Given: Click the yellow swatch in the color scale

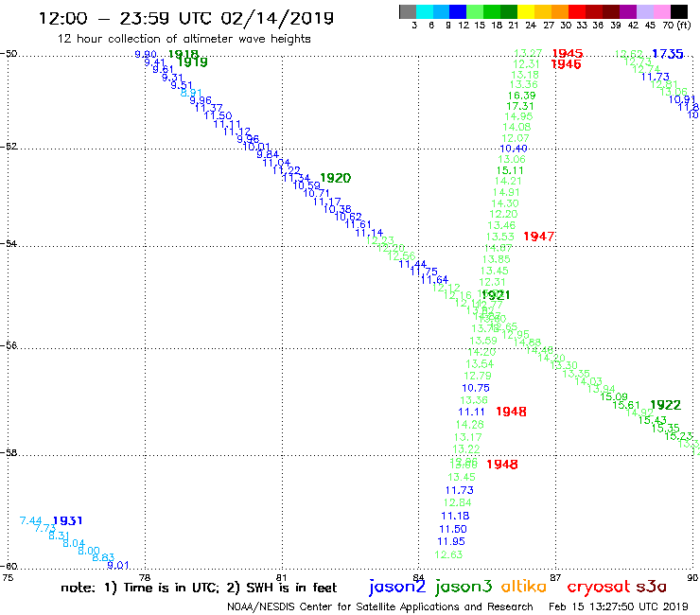Looking at the screenshot, I should coord(526,11).
